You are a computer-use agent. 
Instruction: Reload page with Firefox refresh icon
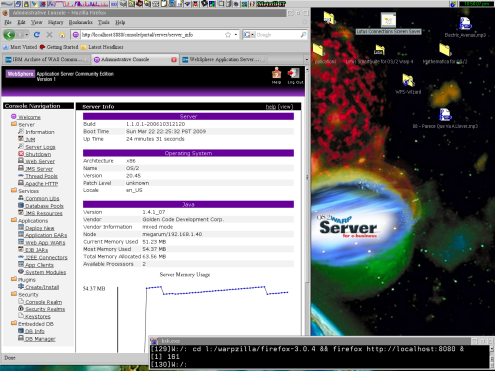[x=37, y=35]
